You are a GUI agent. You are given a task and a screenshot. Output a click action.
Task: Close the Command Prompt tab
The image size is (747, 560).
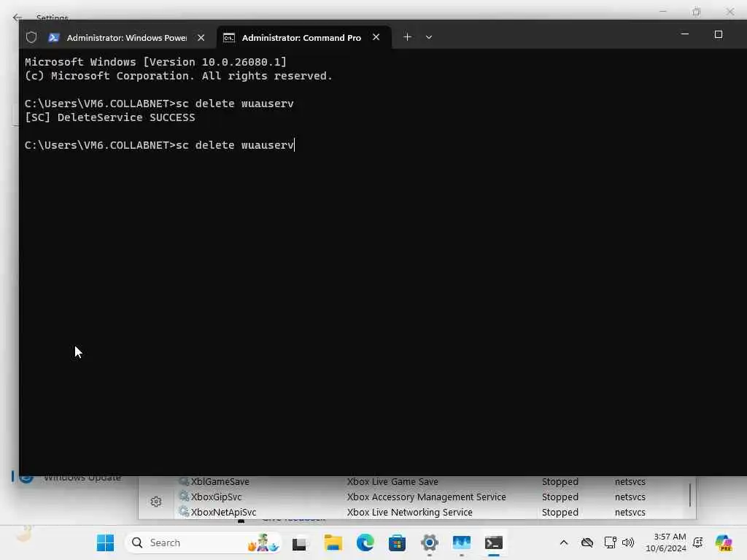pyautogui.click(x=376, y=37)
